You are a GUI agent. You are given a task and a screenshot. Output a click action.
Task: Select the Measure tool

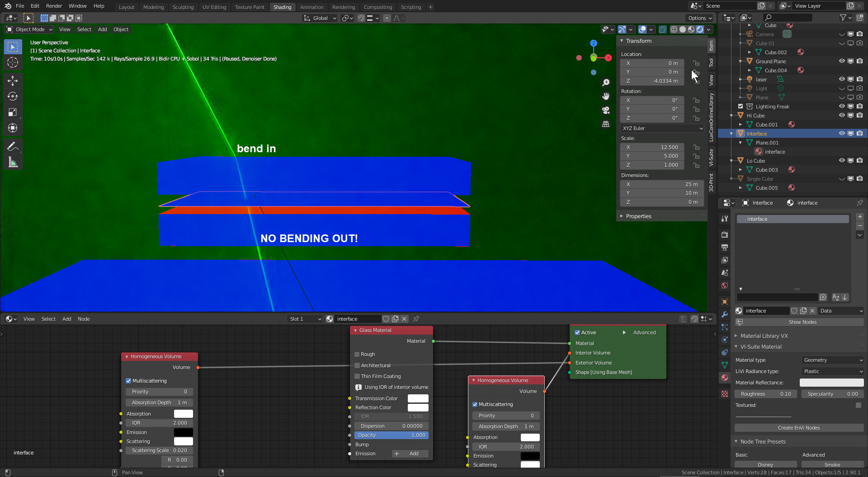(x=13, y=163)
